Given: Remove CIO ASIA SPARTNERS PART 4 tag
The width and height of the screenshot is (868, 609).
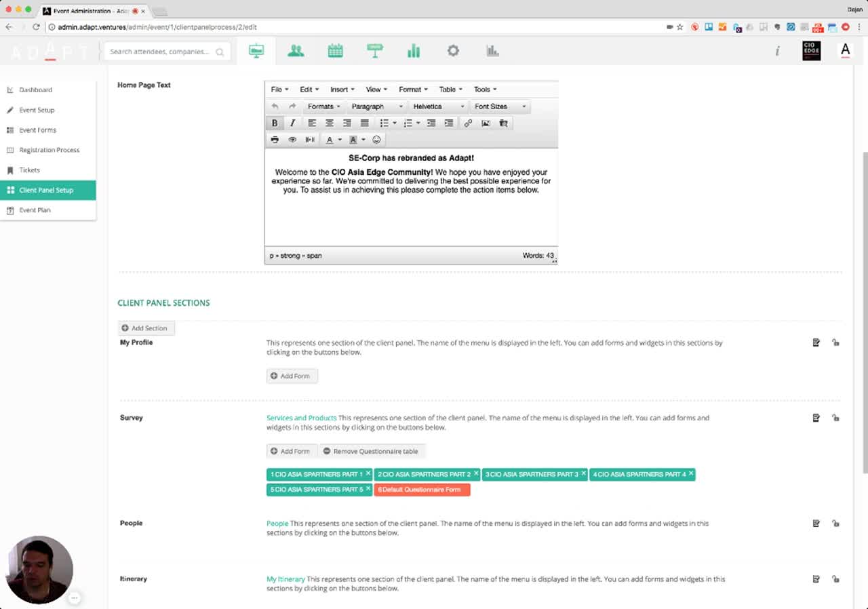Looking at the screenshot, I should (691, 473).
